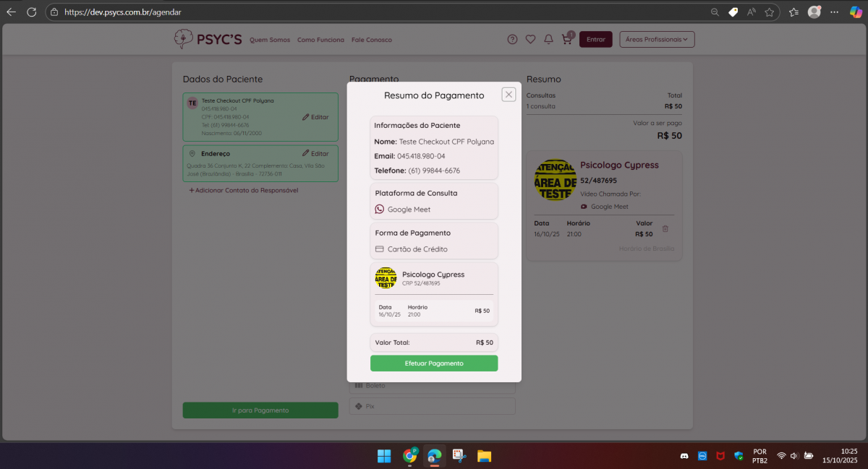This screenshot has width=868, height=469.
Task: Open the Quem Somos menu item
Action: click(269, 40)
